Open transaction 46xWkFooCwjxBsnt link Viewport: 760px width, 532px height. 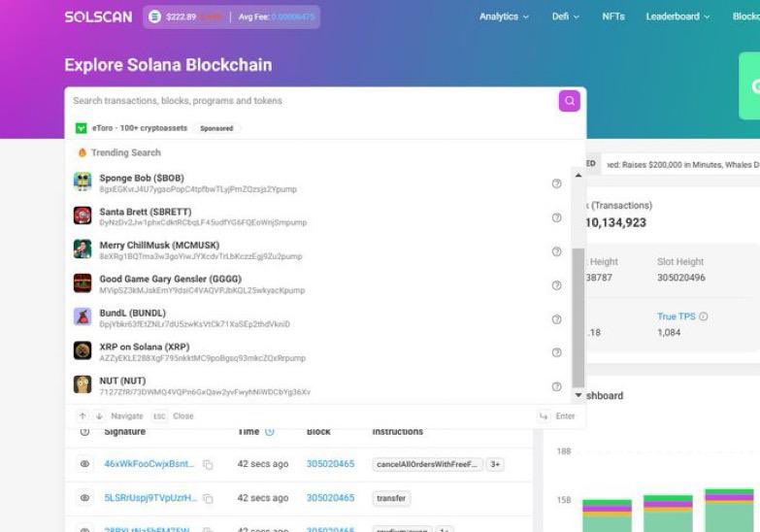tap(149, 464)
